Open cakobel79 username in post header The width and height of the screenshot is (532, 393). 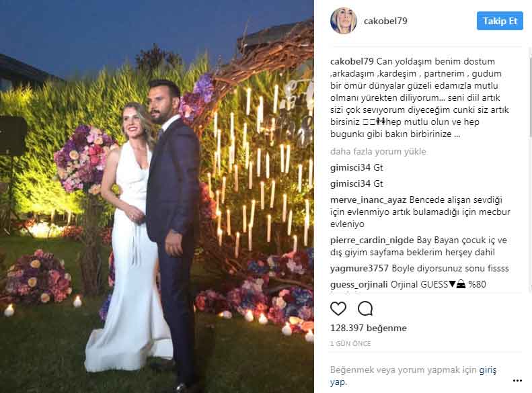coord(385,21)
